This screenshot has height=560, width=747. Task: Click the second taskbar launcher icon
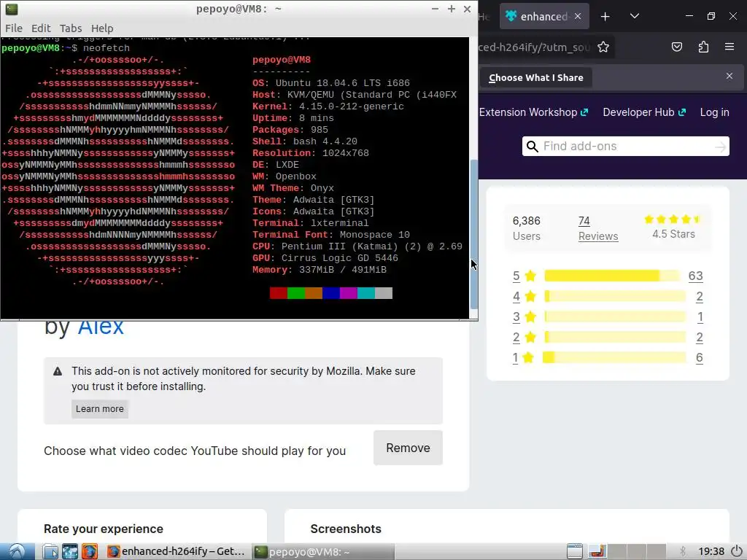(69, 551)
